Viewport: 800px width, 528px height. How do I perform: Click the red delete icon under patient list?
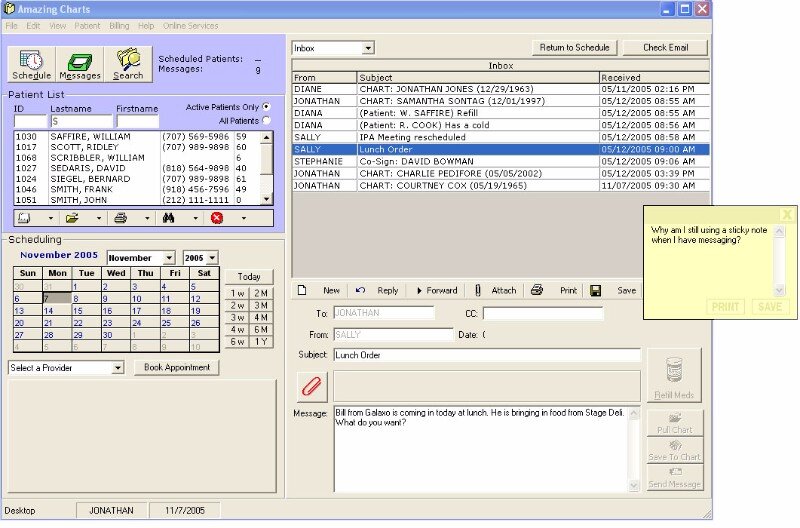217,217
